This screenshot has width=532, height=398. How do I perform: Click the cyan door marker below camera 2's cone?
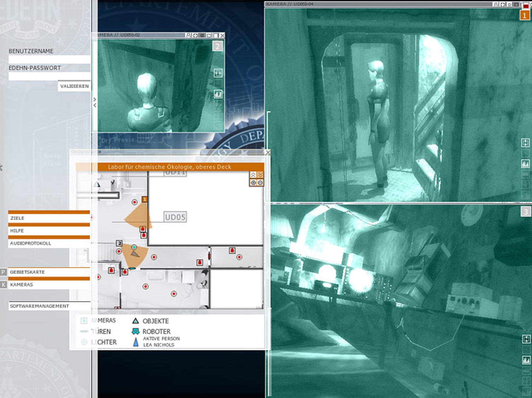point(132,268)
